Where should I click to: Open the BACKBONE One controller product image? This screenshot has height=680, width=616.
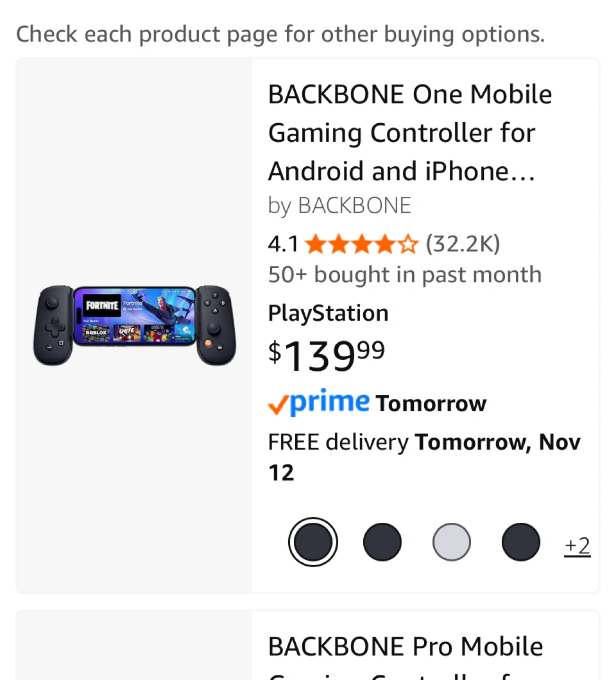coord(134,325)
